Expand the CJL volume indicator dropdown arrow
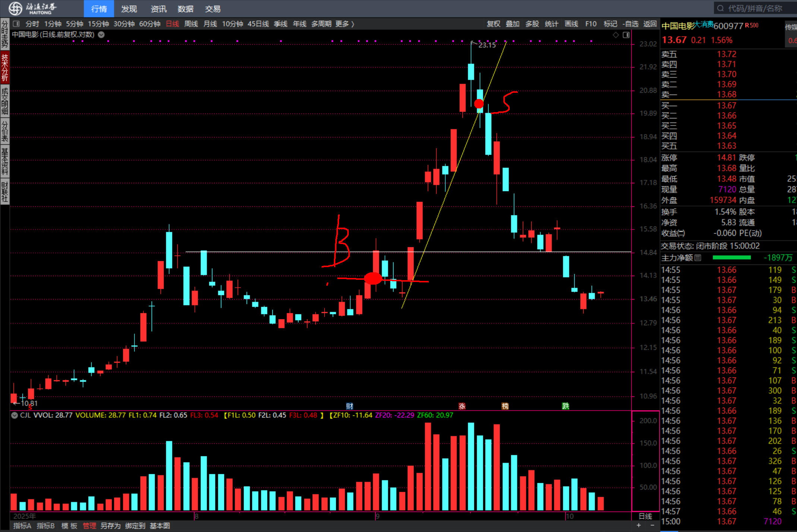 [x=15, y=415]
